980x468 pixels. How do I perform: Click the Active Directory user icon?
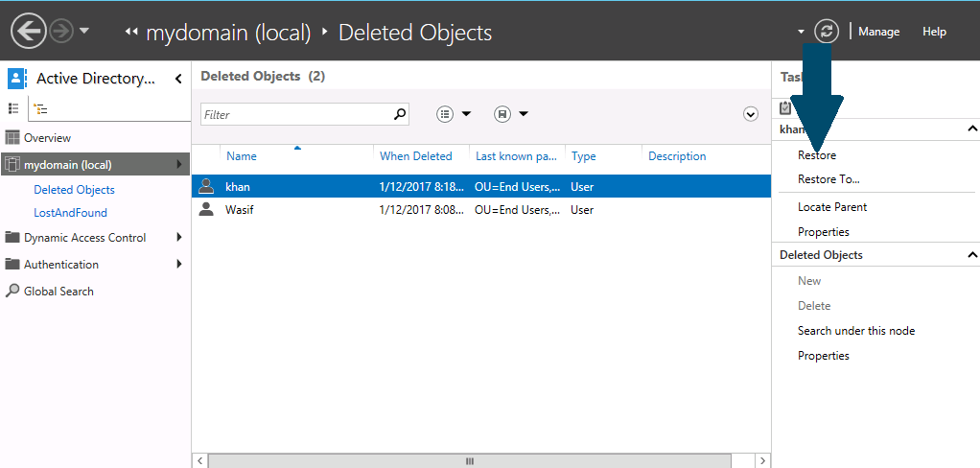pyautogui.click(x=15, y=78)
